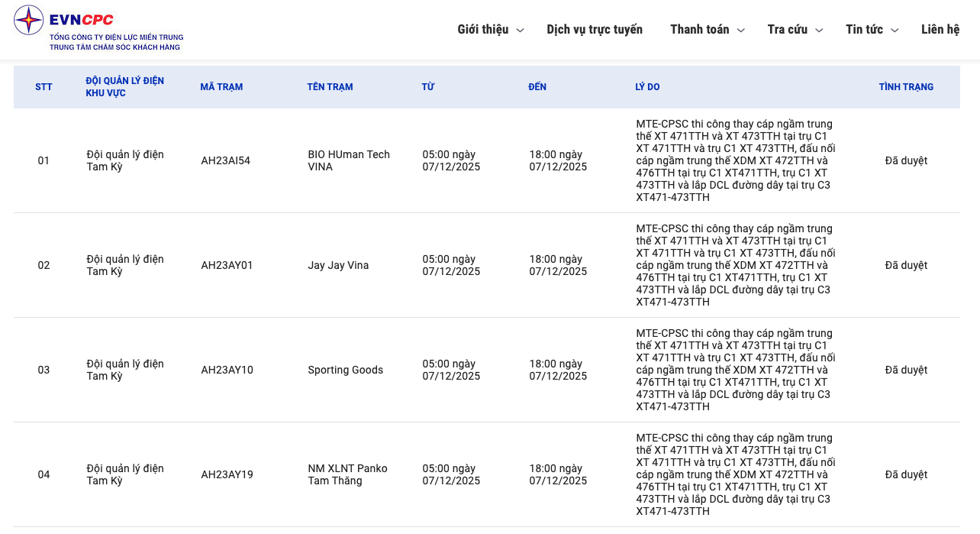Click the MÃ TRẠM column header
This screenshot has width=980, height=534.
[x=221, y=87]
